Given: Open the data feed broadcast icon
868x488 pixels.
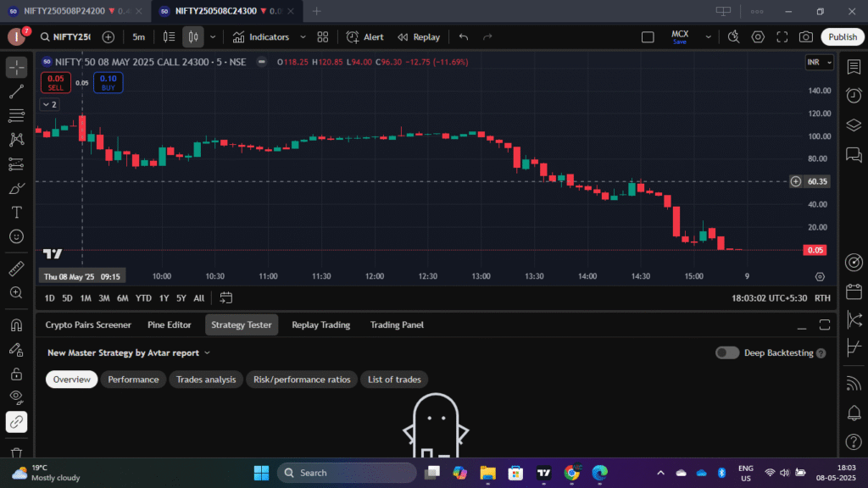Looking at the screenshot, I should 854,384.
